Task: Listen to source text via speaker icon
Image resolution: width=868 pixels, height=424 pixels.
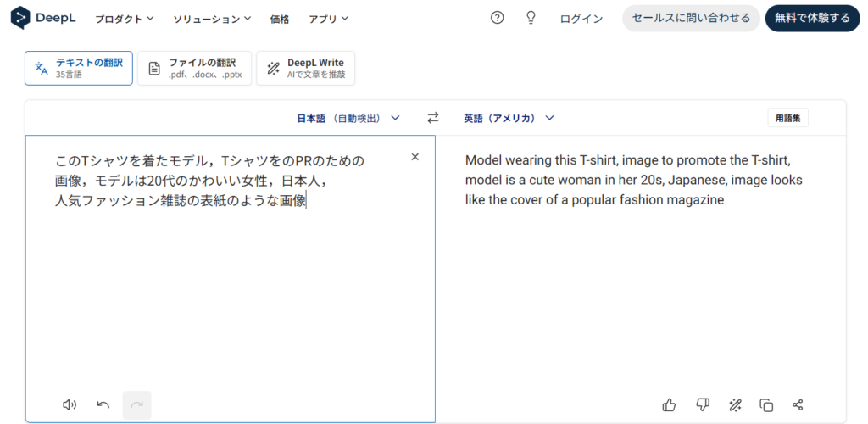Action: pyautogui.click(x=70, y=404)
